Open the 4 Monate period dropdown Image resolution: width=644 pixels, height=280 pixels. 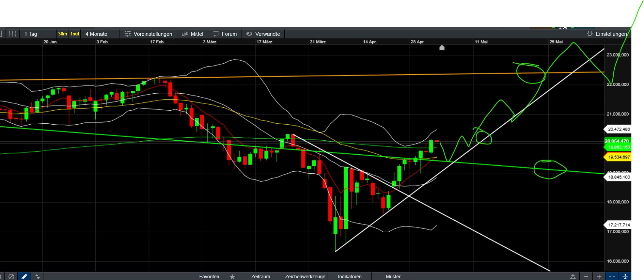tap(100, 34)
